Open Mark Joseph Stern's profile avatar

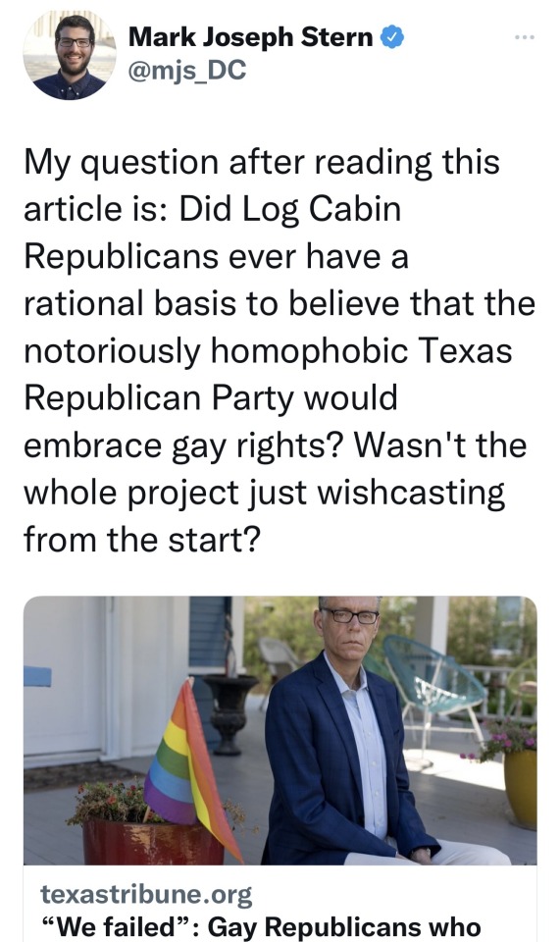(x=69, y=55)
